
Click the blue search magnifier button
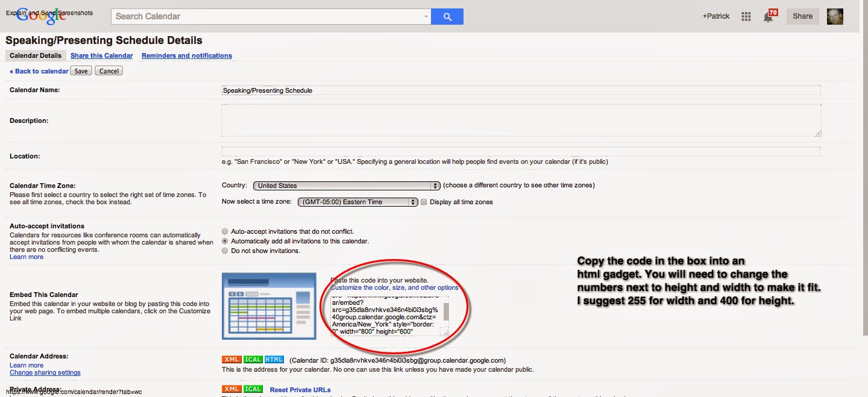pyautogui.click(x=447, y=17)
